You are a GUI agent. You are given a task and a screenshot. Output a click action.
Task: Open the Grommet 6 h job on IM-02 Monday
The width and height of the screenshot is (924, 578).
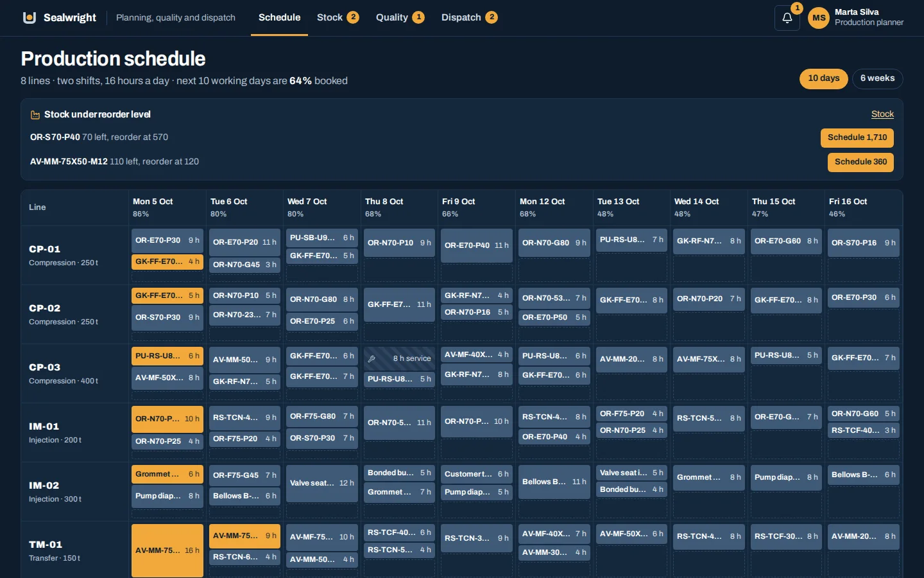coord(167,475)
